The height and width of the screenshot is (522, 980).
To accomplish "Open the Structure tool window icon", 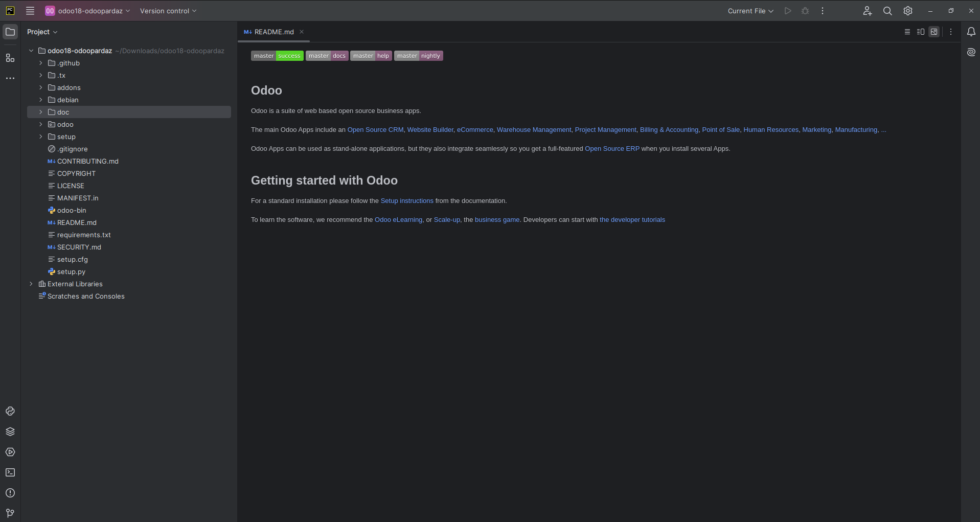I will click(x=10, y=58).
